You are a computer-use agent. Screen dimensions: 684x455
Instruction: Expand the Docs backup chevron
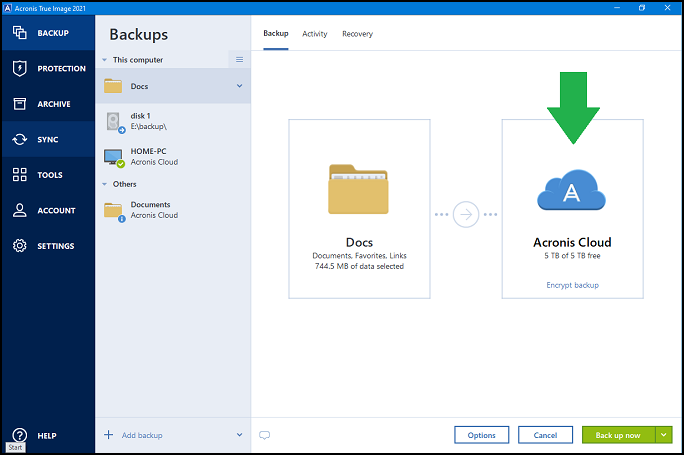[x=239, y=86]
